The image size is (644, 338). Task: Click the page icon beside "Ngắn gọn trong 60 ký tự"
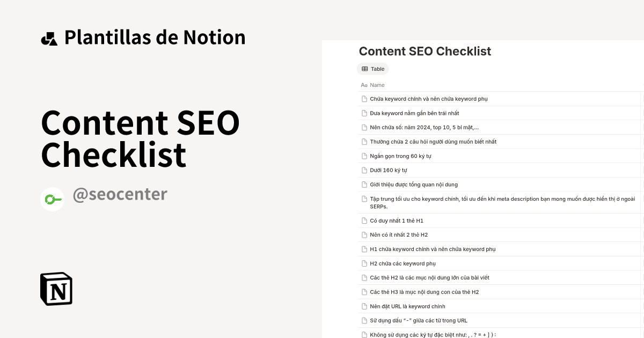(x=364, y=156)
